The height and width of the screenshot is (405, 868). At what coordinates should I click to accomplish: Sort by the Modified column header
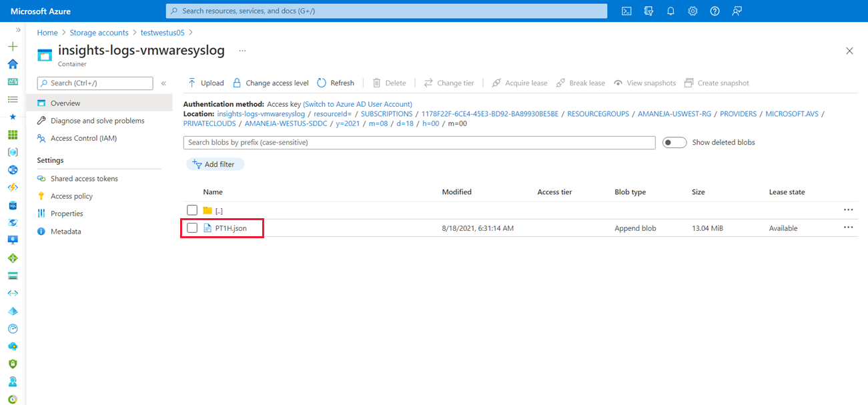pyautogui.click(x=457, y=192)
